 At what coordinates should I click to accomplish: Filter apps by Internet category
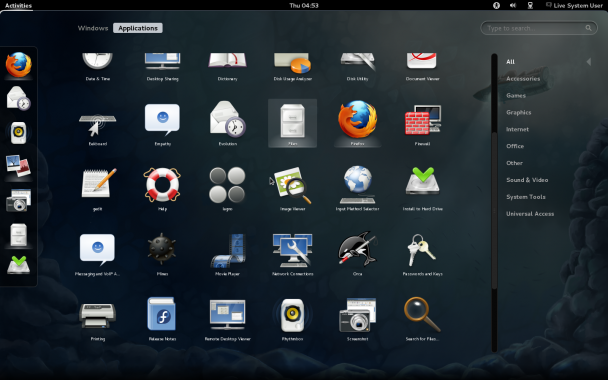517,129
